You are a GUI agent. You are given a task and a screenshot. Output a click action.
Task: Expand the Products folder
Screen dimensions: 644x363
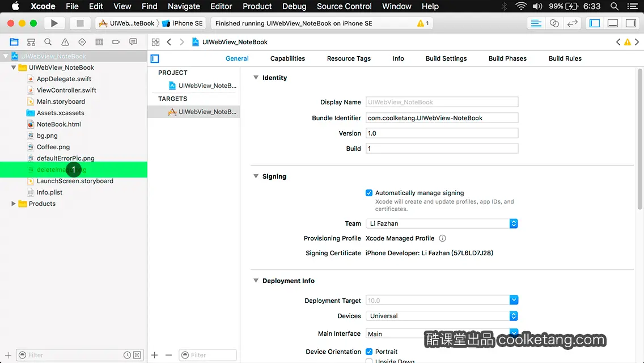point(13,204)
